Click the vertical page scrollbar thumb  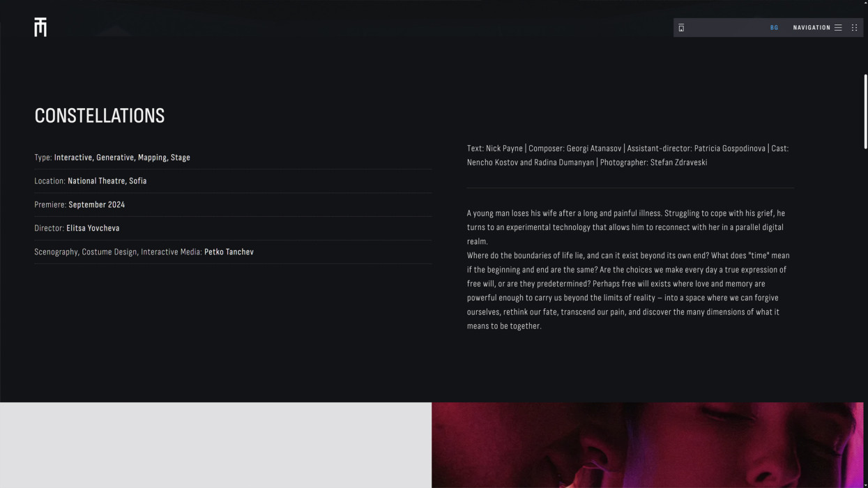pyautogui.click(x=865, y=112)
